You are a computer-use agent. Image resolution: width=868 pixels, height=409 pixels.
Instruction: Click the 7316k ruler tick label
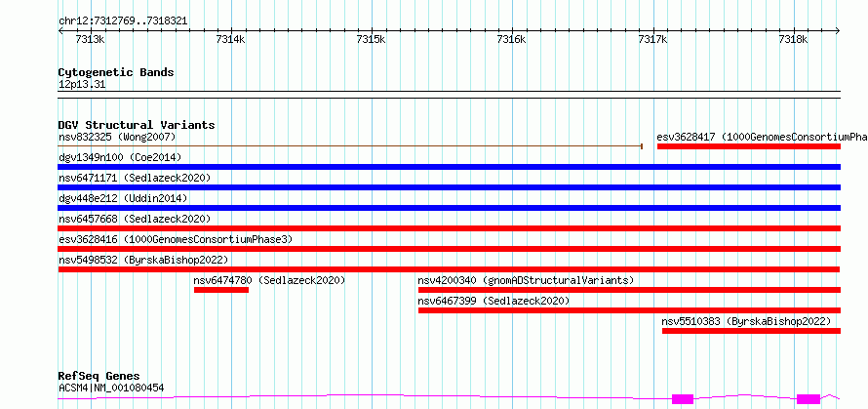(x=511, y=39)
